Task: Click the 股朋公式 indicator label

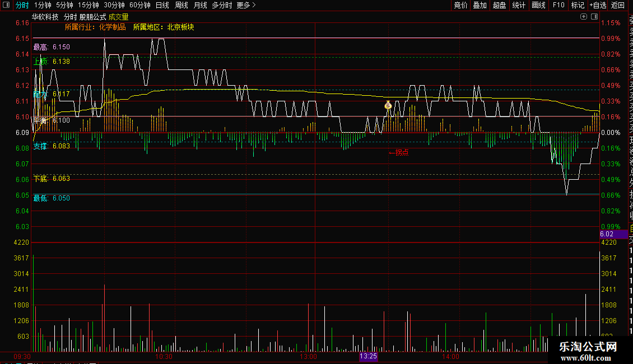Action: click(x=93, y=17)
